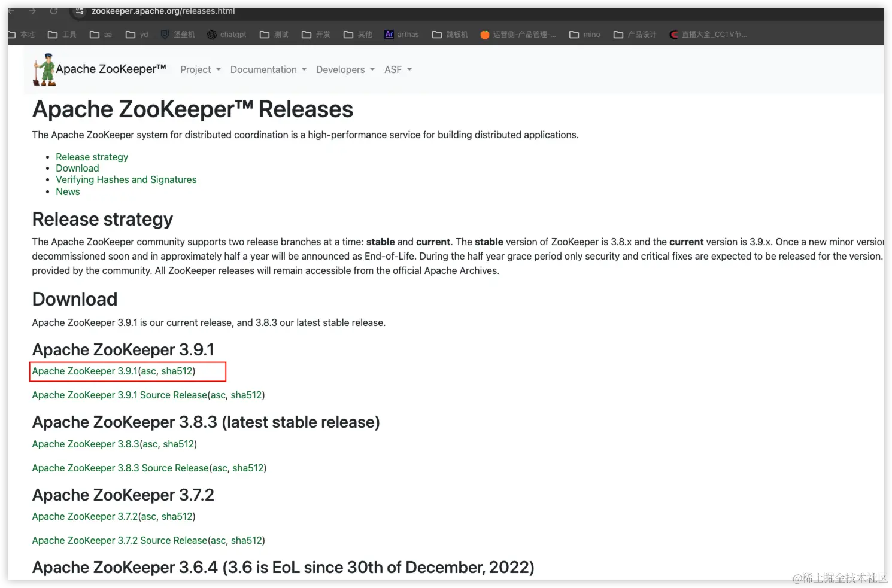The width and height of the screenshot is (892, 588).
Task: Click the "Apache ZooKeeper 3.7.2" heading
Action: pyautogui.click(x=123, y=495)
